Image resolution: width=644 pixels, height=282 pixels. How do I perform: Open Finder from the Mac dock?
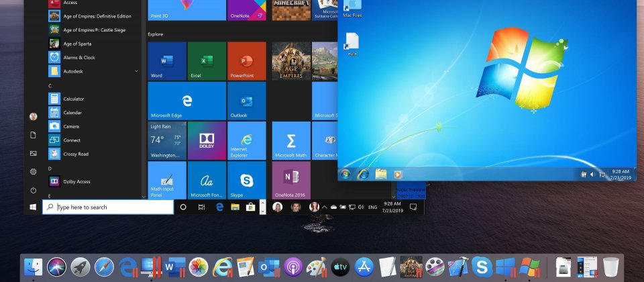pyautogui.click(x=34, y=267)
